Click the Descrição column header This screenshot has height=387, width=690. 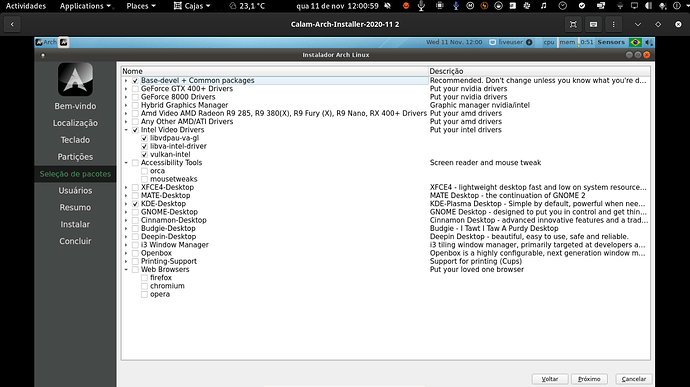539,71
